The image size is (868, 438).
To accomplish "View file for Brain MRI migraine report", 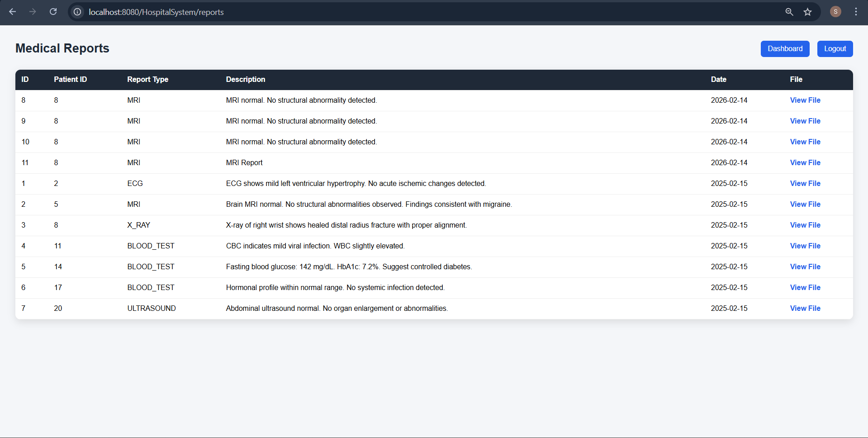I will (805, 204).
